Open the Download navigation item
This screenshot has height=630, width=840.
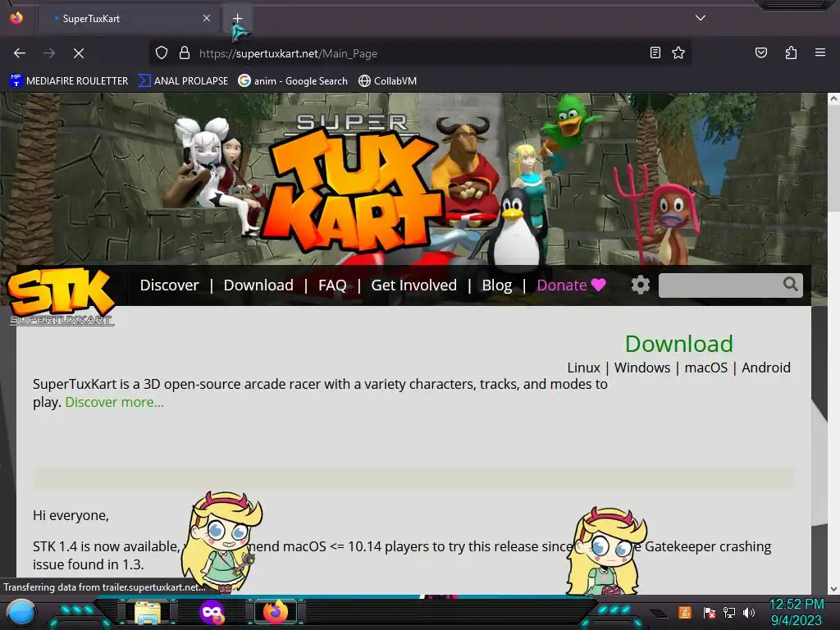tap(258, 285)
